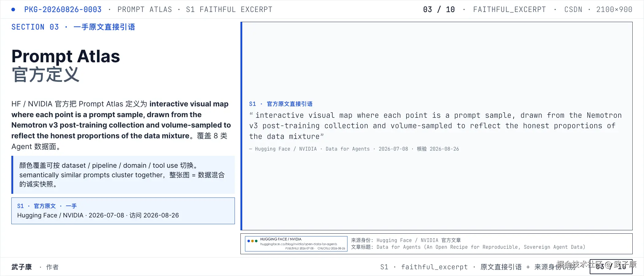Click the "03 / 10" page counter in the top header
The width and height of the screenshot is (644, 276).
coord(439,10)
